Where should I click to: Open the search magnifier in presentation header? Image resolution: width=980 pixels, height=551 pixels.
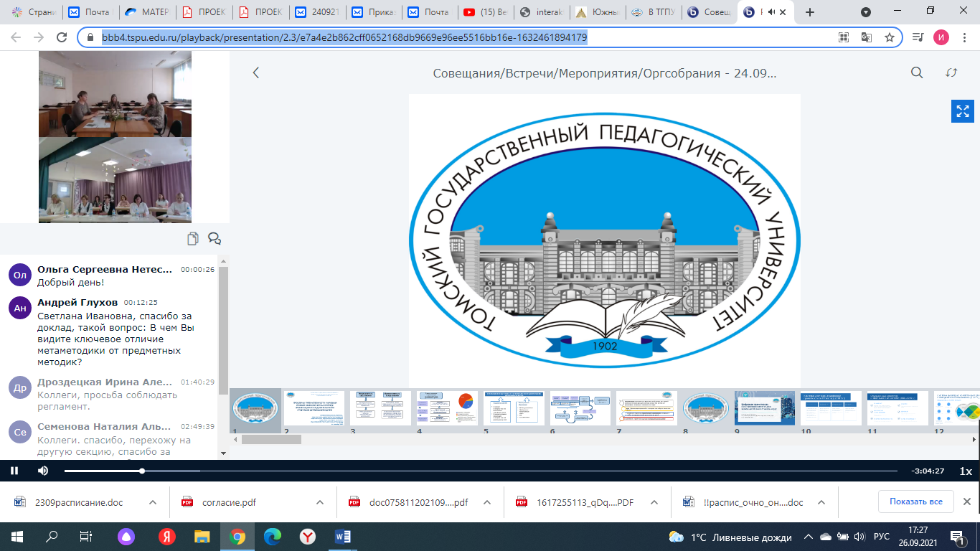point(917,72)
